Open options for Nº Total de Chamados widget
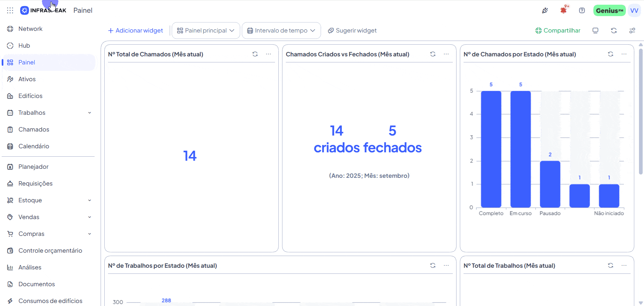Viewport: 644px width, 306px height. 268,54
